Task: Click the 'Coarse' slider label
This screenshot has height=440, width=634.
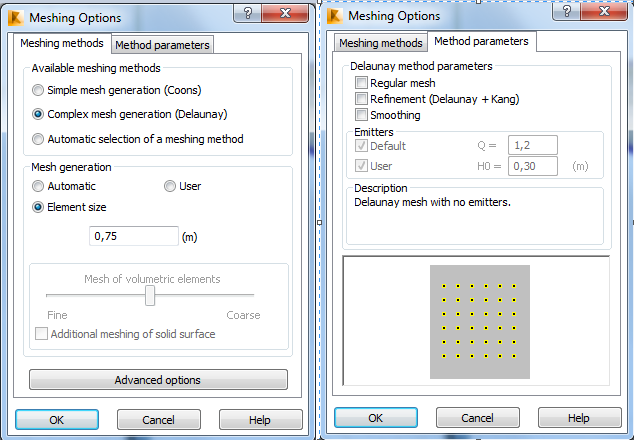Action: click(x=243, y=315)
